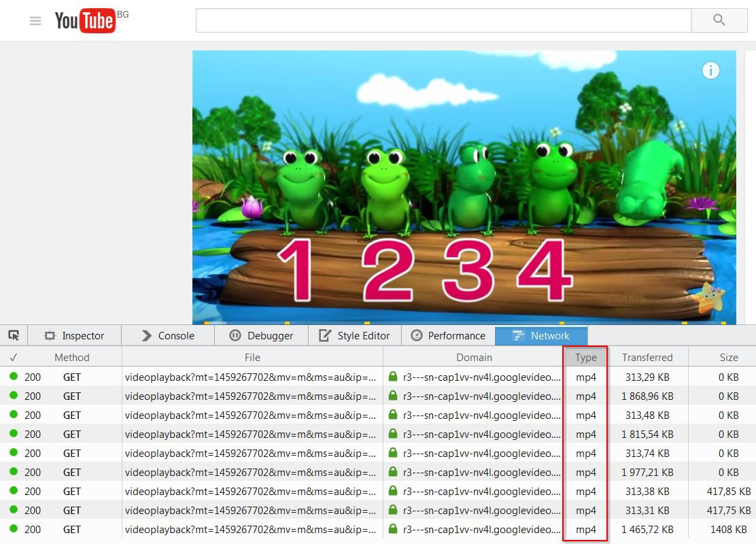Sort requests by Transferred column header
The image size is (756, 544).
(x=647, y=357)
